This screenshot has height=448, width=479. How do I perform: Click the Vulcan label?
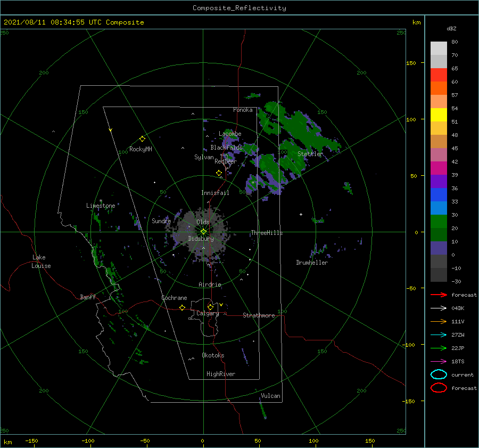270,396
